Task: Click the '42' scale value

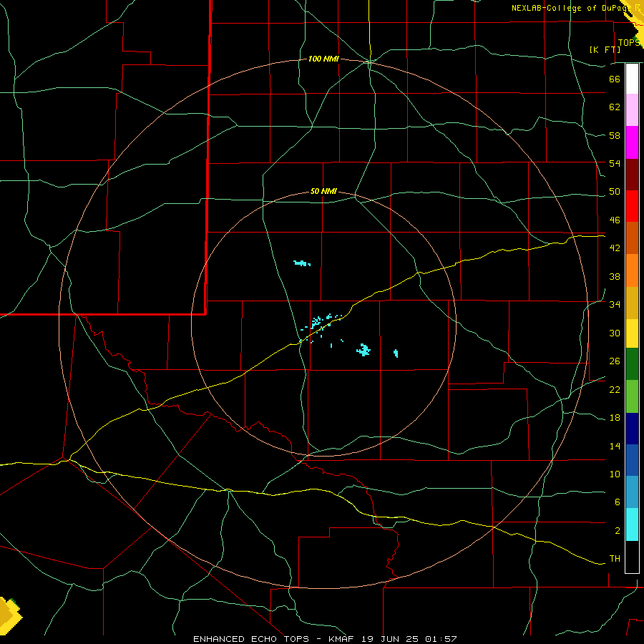Action: pos(615,248)
